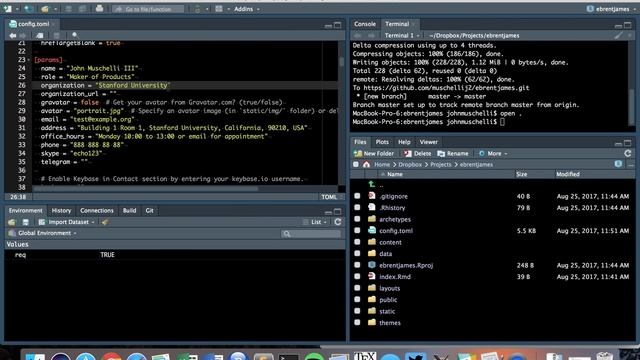The height and width of the screenshot is (360, 640).
Task: Collapse the [params] fold arrow at line 23
Action: click(x=29, y=60)
